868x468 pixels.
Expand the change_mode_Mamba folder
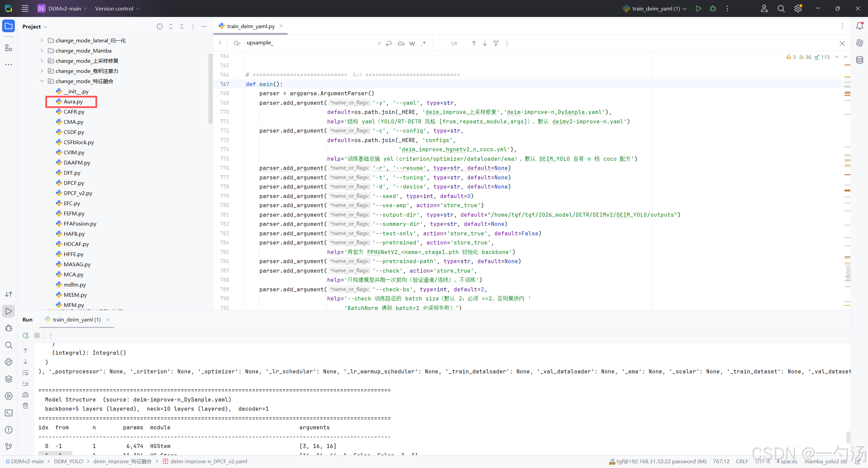click(x=42, y=51)
